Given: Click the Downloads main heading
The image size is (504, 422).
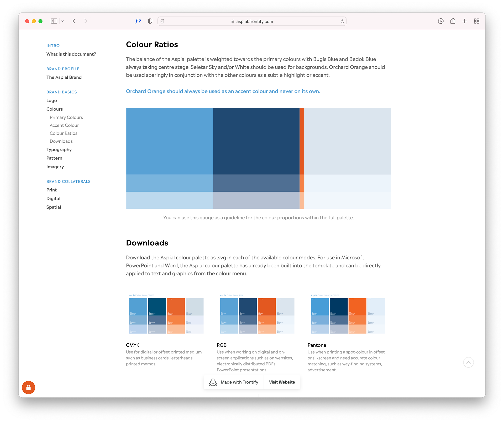Looking at the screenshot, I should [x=147, y=243].
